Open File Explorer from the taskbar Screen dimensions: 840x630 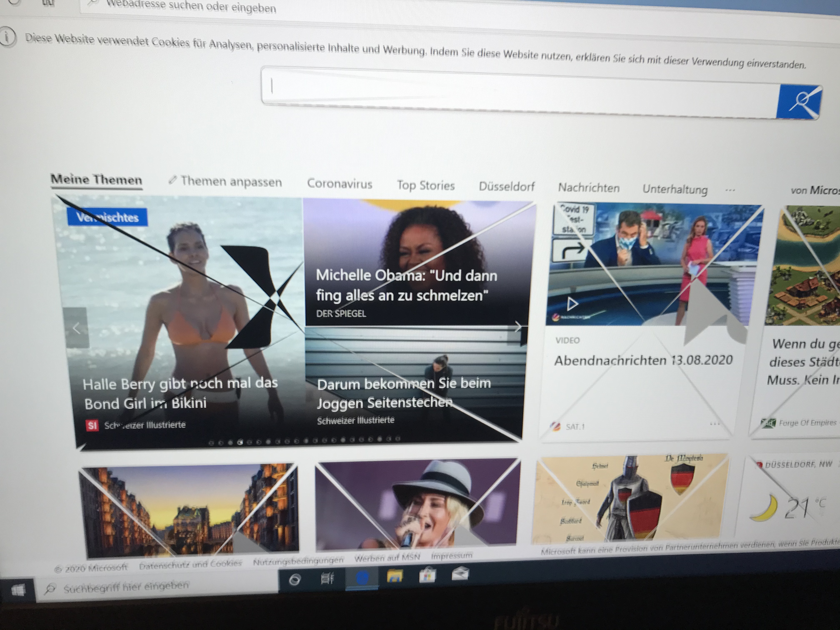tap(395, 576)
